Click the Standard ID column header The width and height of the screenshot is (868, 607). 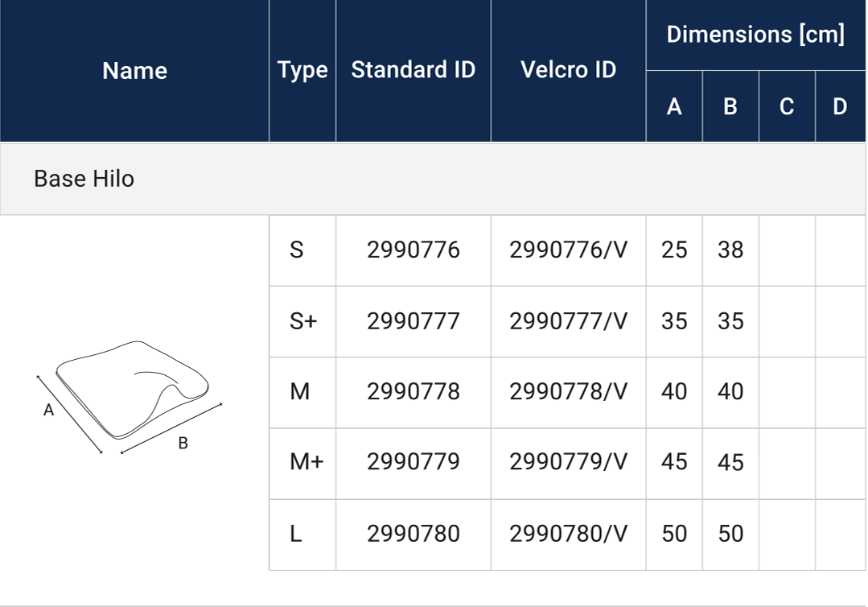(x=413, y=70)
